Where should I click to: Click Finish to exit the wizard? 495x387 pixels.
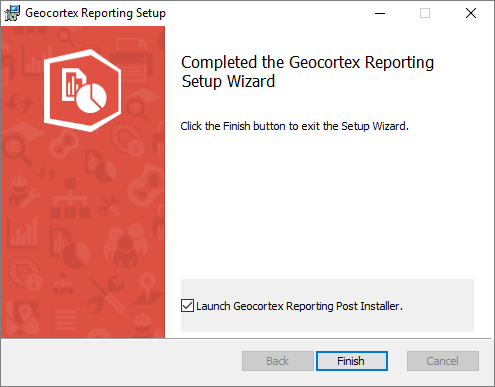[x=352, y=361]
